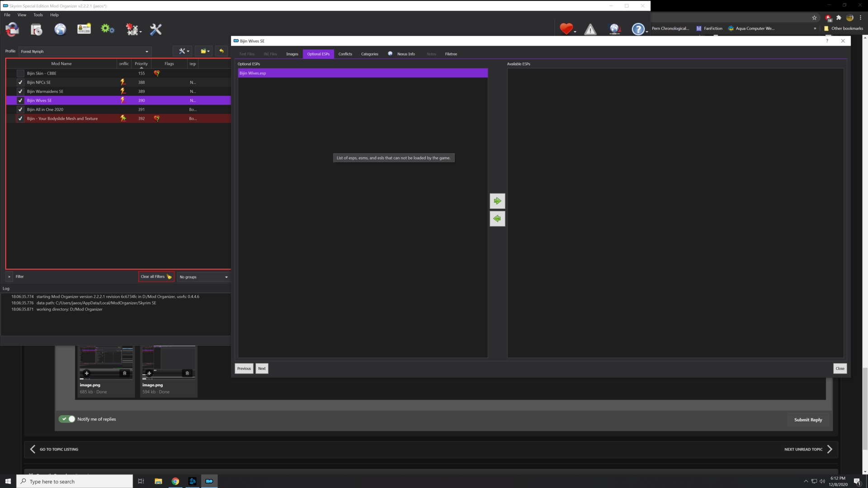
Task: Click the green left arrow between ESP lists
Action: tap(497, 219)
